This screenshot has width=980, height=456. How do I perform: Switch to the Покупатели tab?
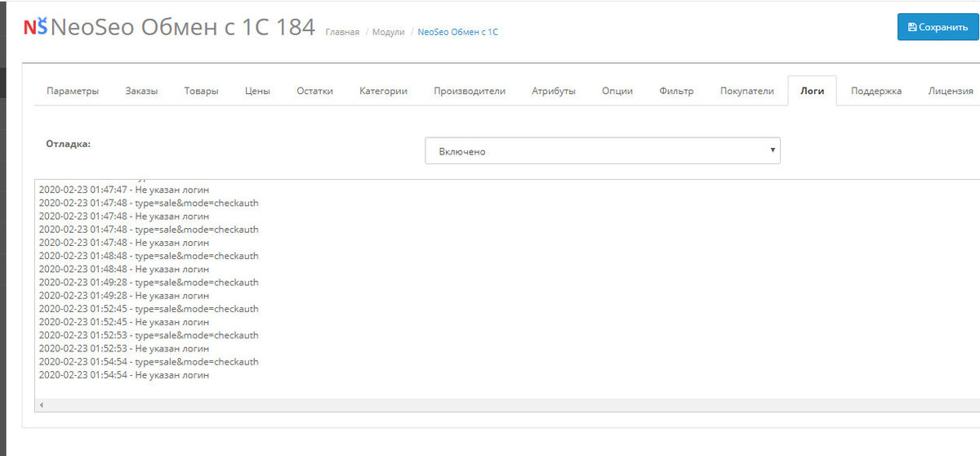(746, 91)
